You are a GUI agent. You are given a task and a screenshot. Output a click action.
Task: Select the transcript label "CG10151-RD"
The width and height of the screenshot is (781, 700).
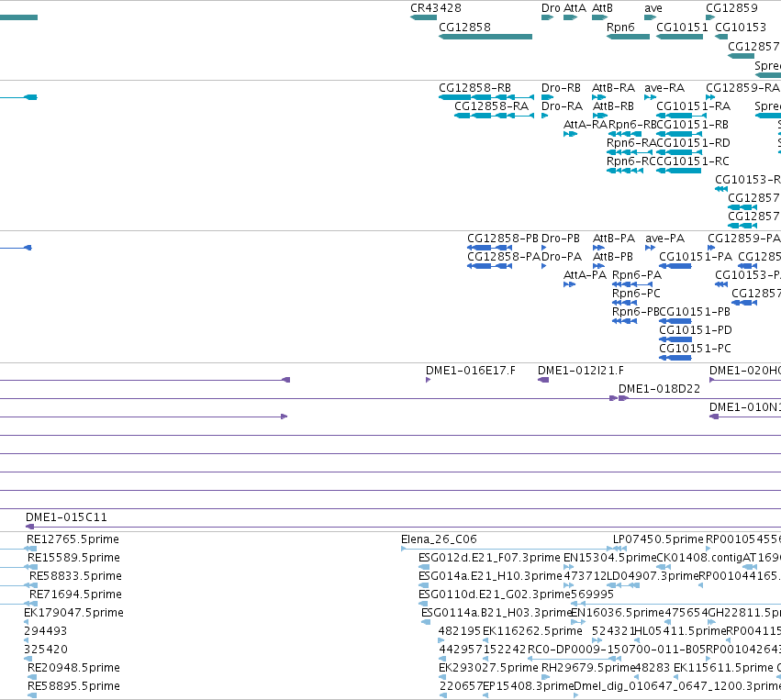[x=693, y=143]
